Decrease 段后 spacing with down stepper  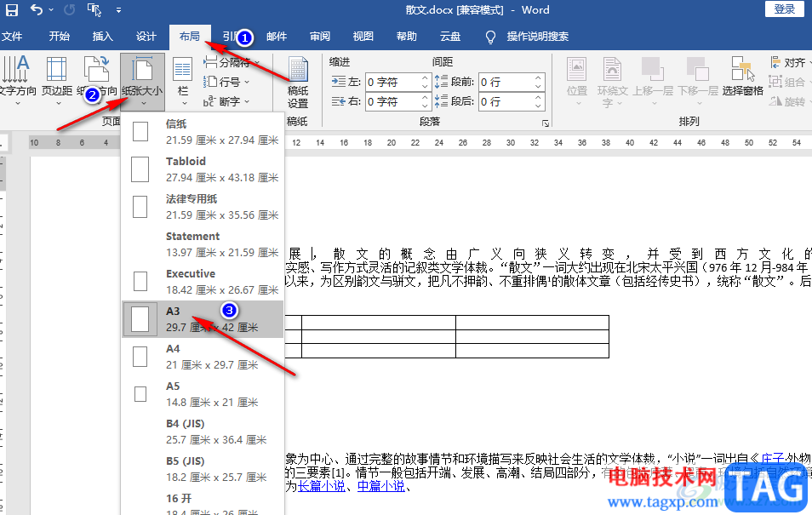(539, 106)
